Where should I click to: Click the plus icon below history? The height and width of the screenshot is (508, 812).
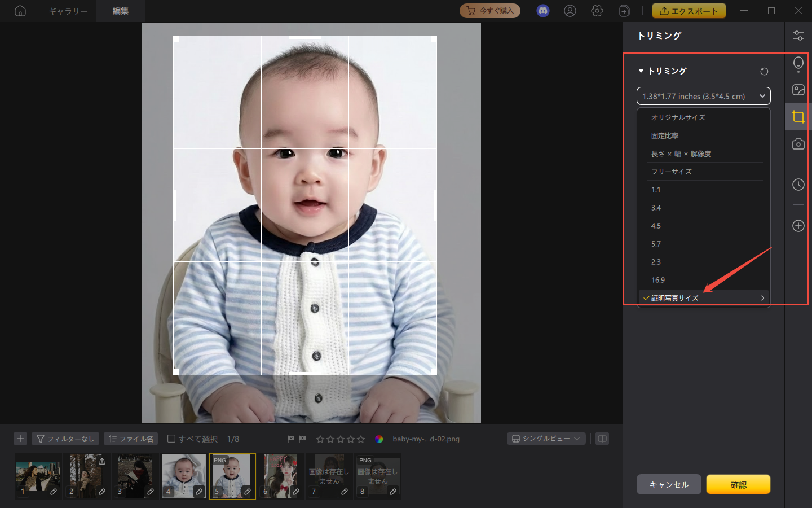[798, 226]
